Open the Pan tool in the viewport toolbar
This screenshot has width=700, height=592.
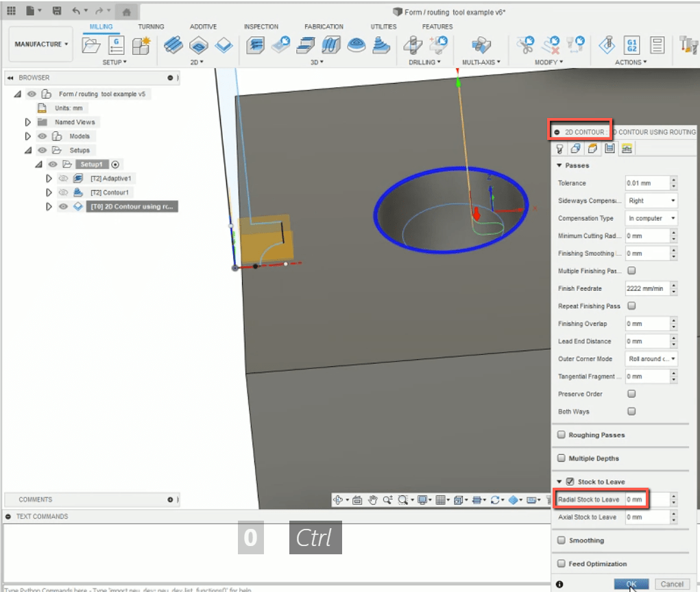click(x=374, y=499)
